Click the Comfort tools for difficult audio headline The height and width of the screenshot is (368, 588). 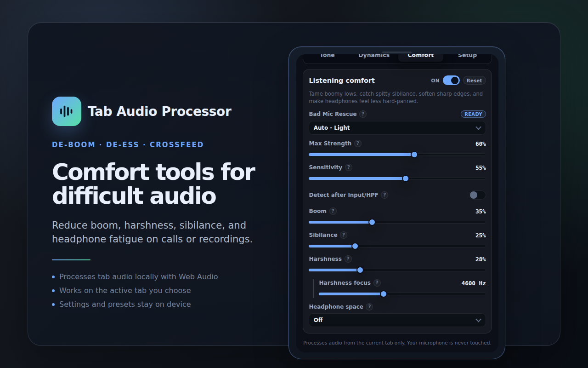pos(153,184)
